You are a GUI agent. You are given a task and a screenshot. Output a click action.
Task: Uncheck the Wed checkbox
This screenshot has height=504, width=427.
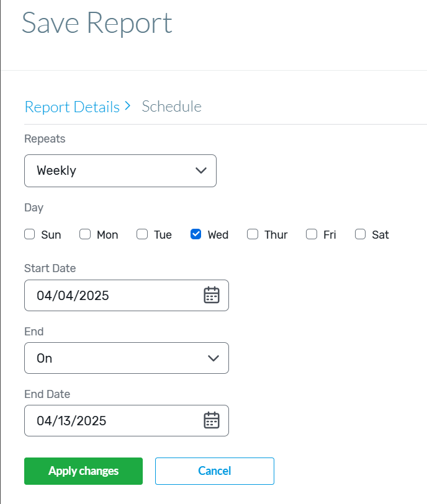[x=196, y=234]
